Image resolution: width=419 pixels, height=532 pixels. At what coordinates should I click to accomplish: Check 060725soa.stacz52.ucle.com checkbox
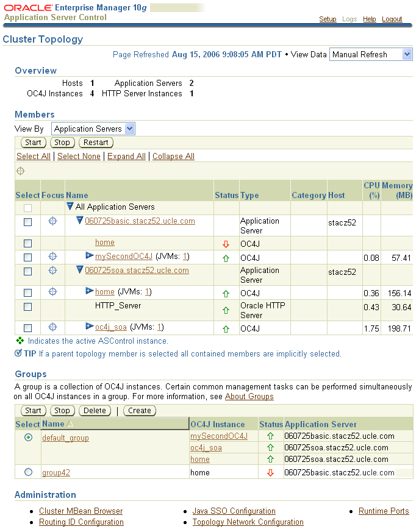[x=28, y=271]
